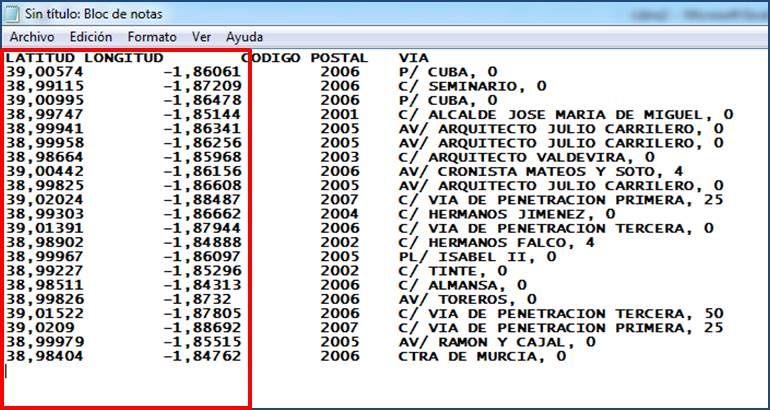Open the Archivo menu

[31, 36]
